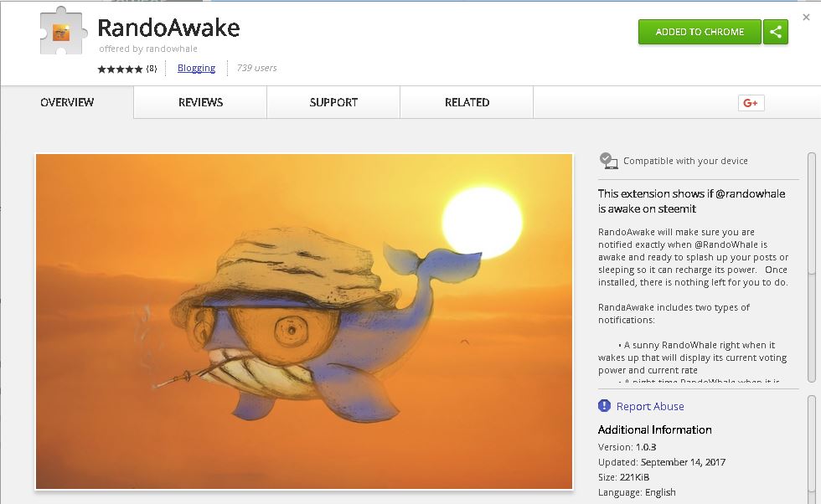Open the Support tab

333,103
